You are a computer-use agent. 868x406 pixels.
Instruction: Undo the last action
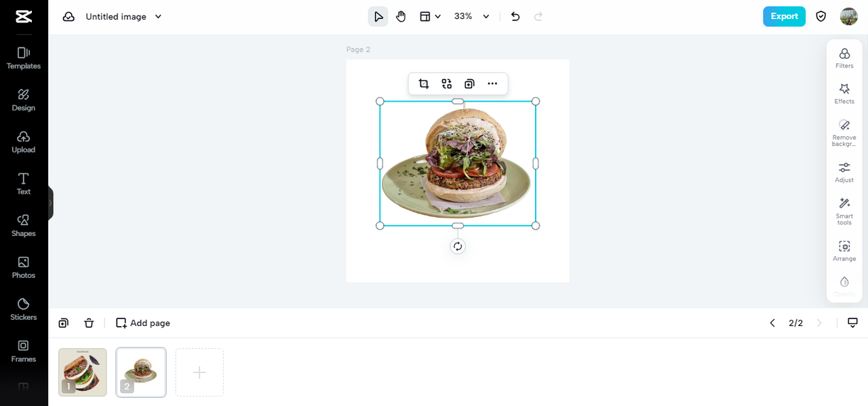coord(515,17)
